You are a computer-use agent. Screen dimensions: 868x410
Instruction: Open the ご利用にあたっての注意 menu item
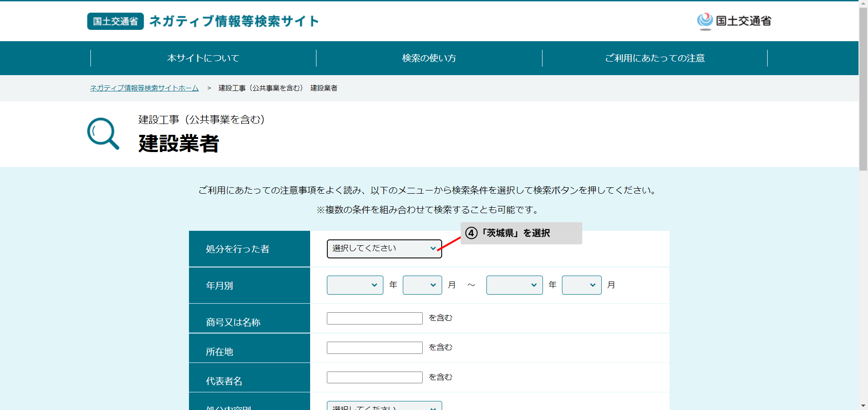coord(655,58)
